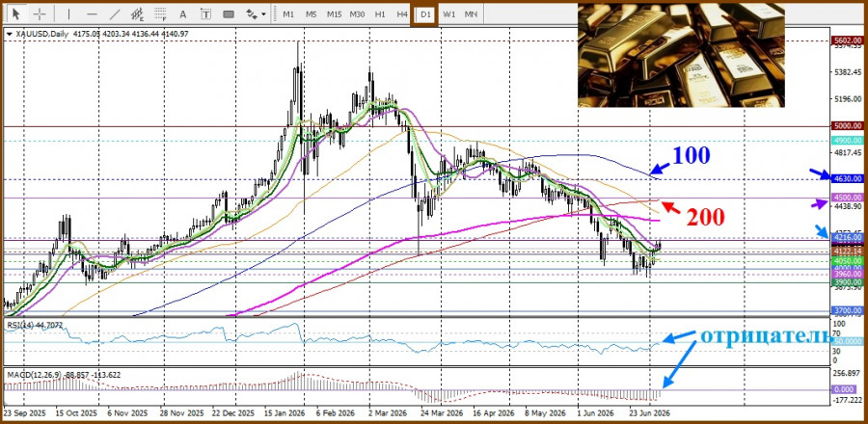Select the W1 timeframe button
Screen dimensions: 868x424
tap(448, 14)
